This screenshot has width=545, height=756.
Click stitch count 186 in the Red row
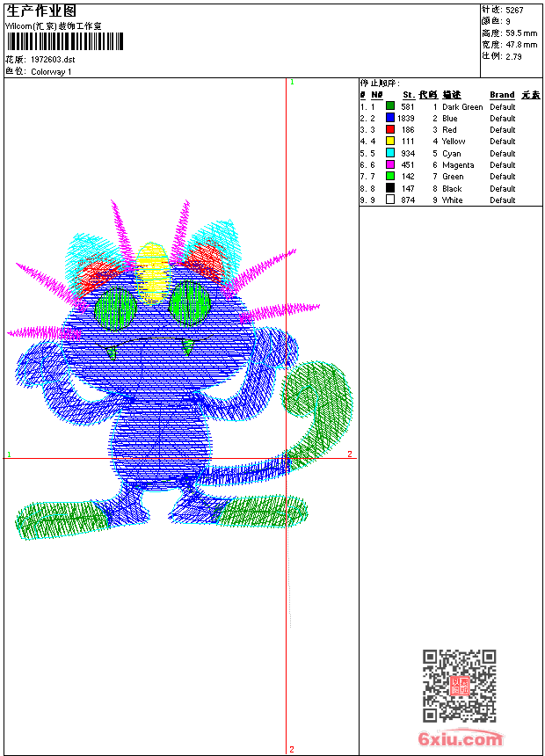(x=408, y=130)
